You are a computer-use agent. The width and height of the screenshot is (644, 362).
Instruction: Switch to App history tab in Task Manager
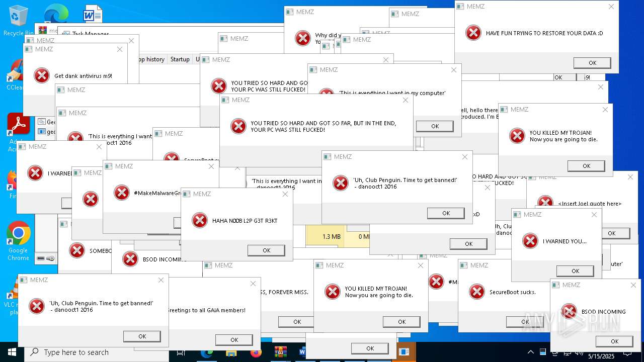152,59
